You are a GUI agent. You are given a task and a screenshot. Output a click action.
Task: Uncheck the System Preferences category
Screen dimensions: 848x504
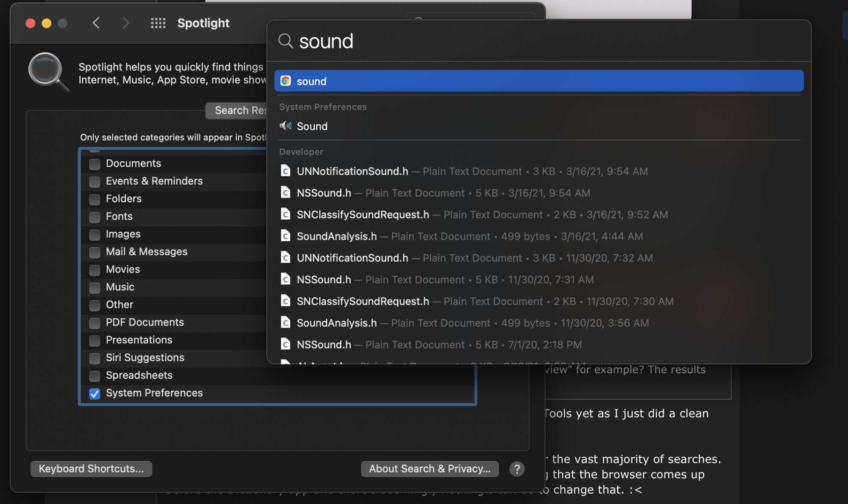coord(95,394)
